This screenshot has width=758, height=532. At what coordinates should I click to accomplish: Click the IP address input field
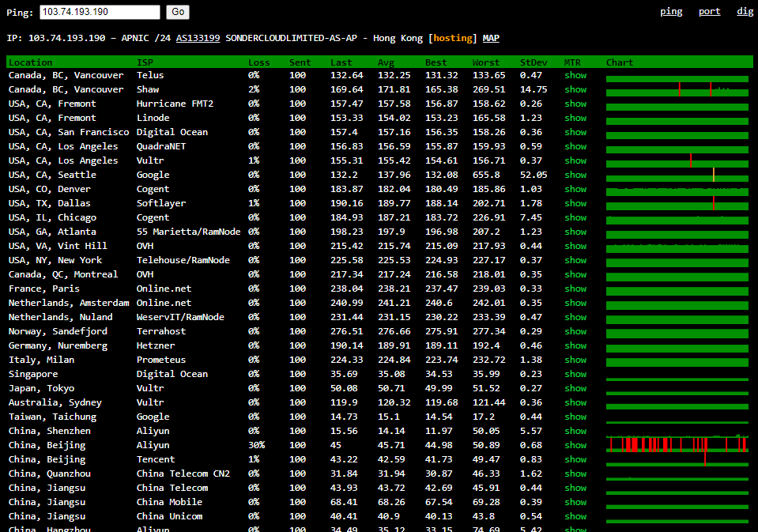pos(100,12)
